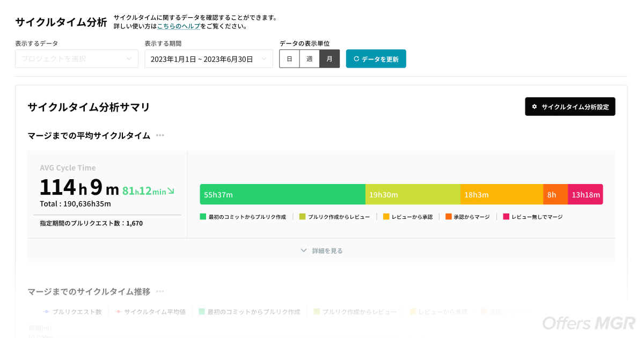Click the downward trend arrow next to 81h12min
The width and height of the screenshot is (644, 338).
tap(171, 190)
